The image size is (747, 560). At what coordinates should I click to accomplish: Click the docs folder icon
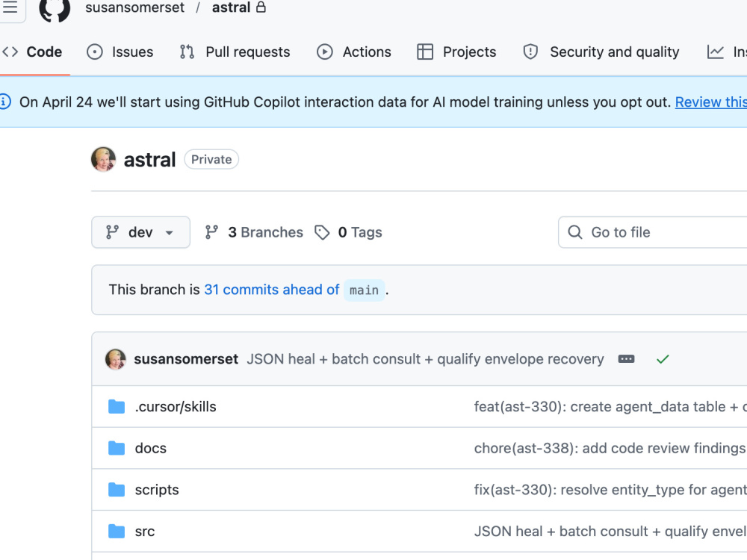[x=117, y=448]
